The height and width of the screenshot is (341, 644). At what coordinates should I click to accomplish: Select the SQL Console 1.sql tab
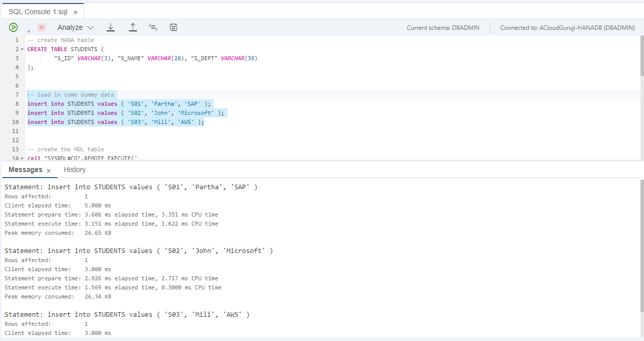(37, 12)
